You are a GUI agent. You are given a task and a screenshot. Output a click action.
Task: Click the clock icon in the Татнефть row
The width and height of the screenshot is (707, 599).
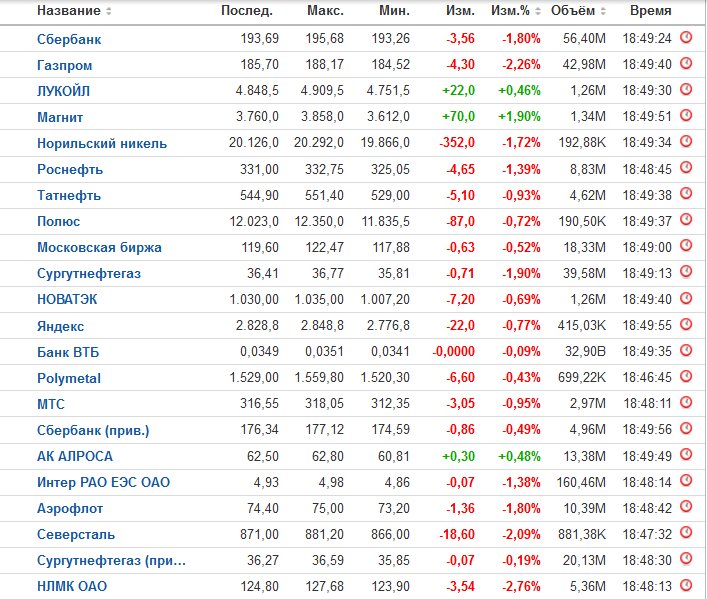(x=686, y=194)
